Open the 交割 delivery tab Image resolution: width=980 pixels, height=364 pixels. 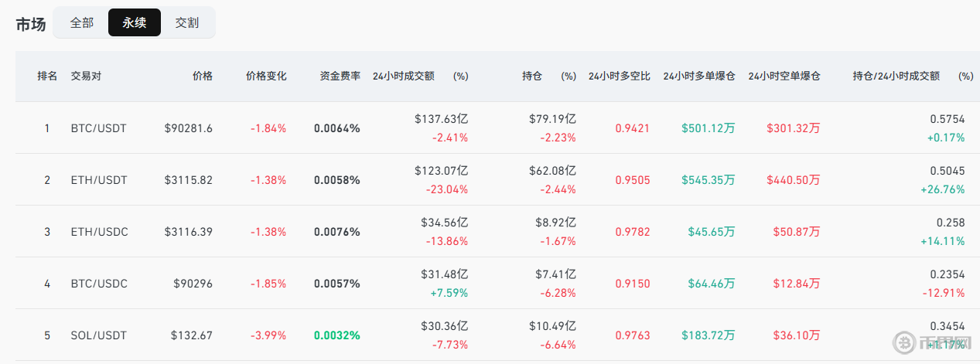pos(186,23)
